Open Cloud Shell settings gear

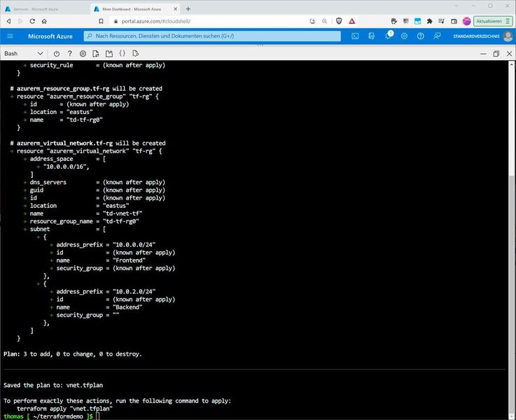83,54
